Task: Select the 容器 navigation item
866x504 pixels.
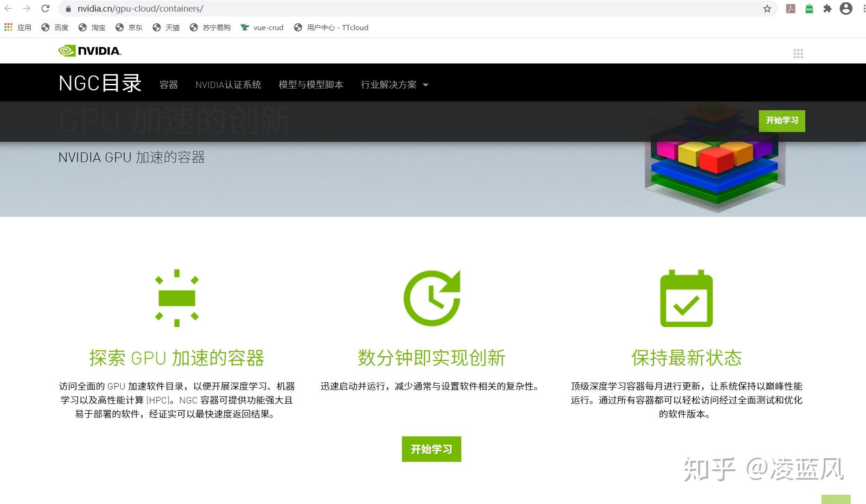Action: coord(168,85)
